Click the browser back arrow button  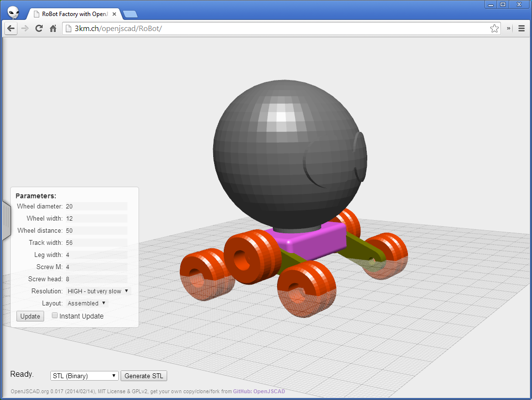click(11, 29)
